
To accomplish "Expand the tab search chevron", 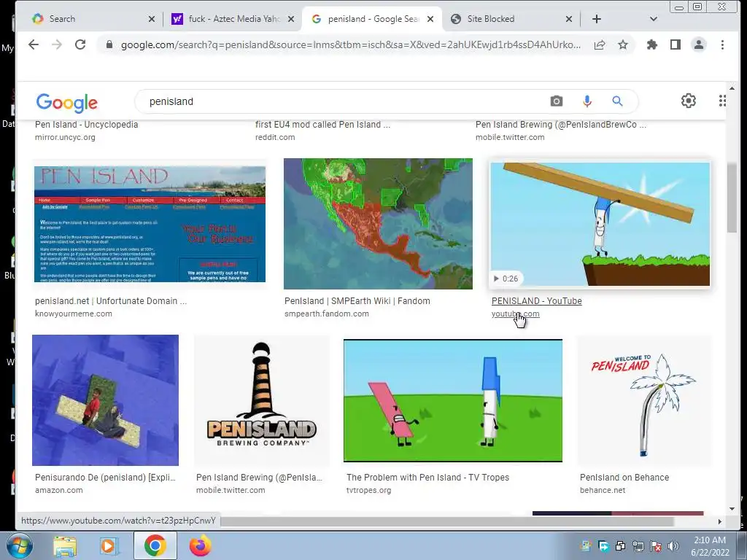I will tap(653, 19).
